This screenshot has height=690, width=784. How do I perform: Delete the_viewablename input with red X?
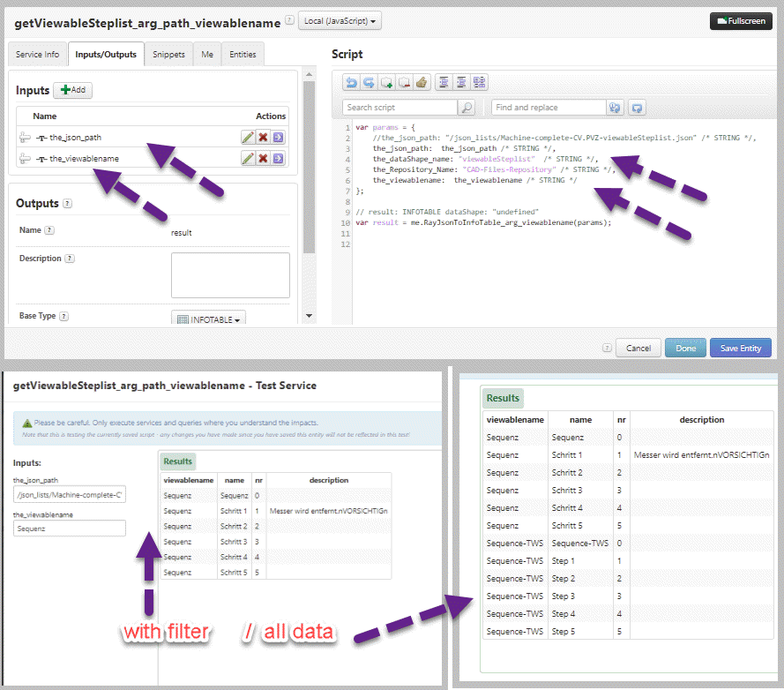click(x=263, y=159)
